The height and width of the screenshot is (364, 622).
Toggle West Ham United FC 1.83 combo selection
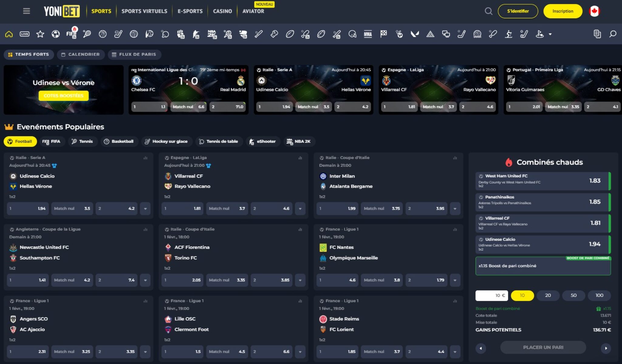pyautogui.click(x=543, y=181)
